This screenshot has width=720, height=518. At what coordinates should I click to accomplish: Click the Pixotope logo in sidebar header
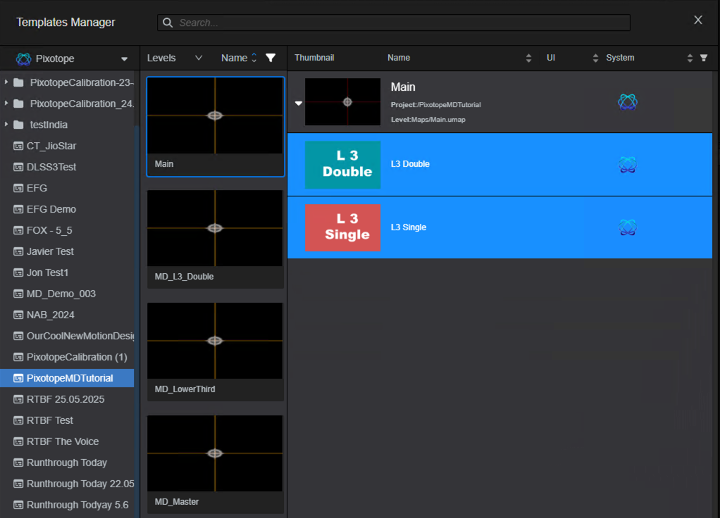pyautogui.click(x=23, y=59)
